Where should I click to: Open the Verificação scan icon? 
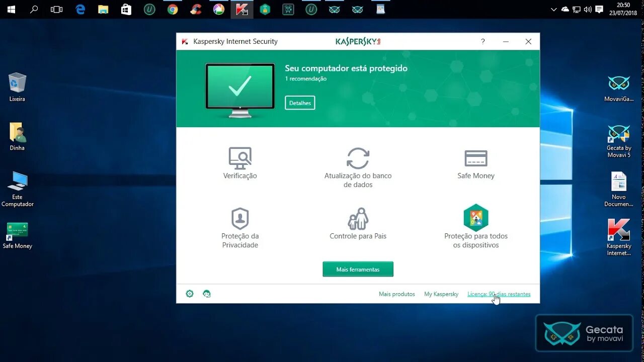tap(240, 158)
